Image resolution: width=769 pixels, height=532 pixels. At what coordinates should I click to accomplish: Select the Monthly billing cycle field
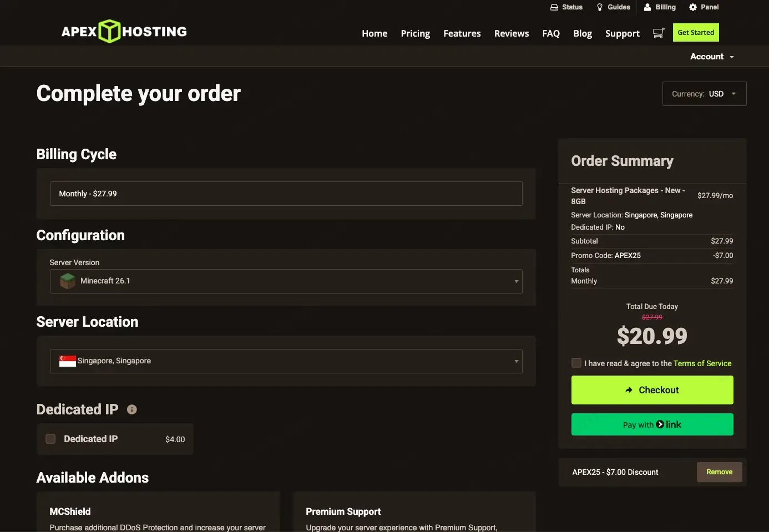coord(286,194)
